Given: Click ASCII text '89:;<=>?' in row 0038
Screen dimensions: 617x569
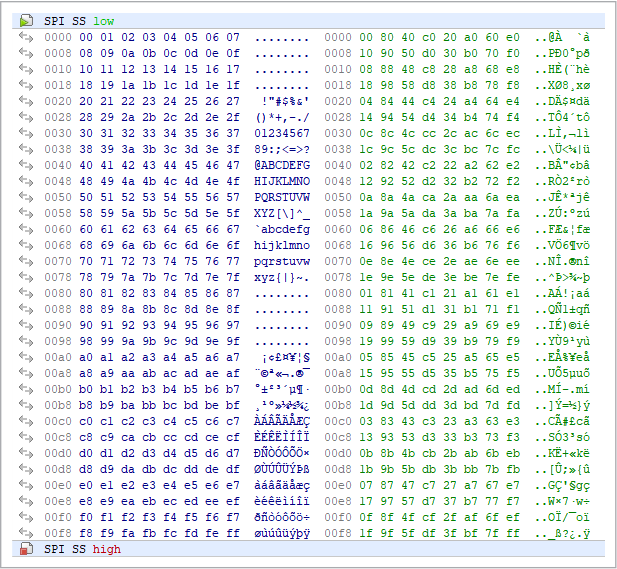Looking at the screenshot, I should (x=282, y=150).
